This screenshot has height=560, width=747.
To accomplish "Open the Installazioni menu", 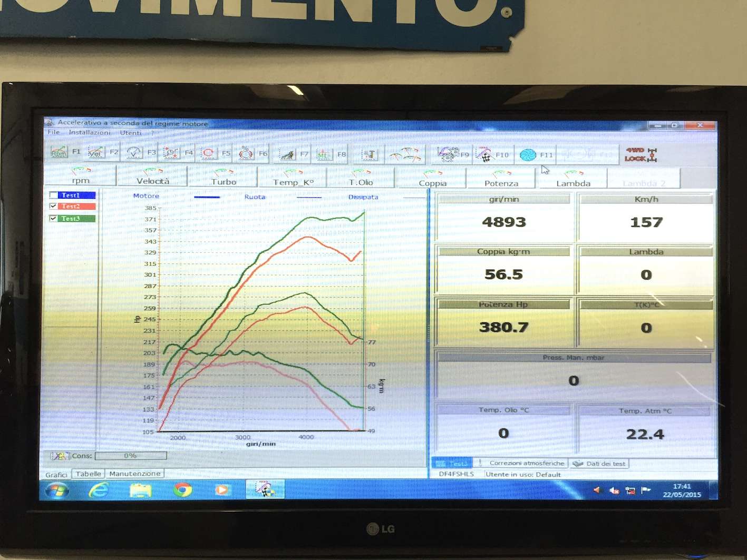I will click(89, 133).
